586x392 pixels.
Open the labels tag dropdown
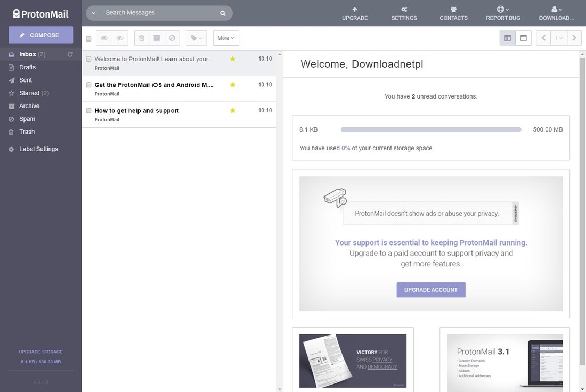196,38
